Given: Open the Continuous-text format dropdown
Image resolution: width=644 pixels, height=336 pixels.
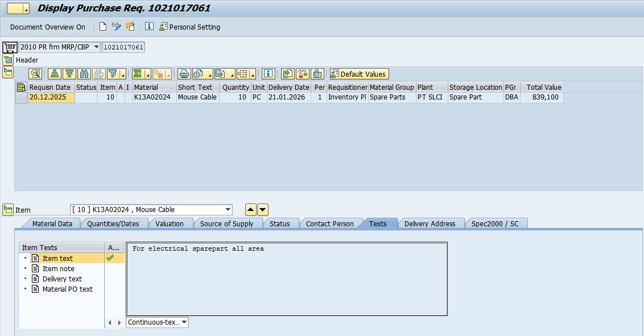Looking at the screenshot, I should pyautogui.click(x=184, y=322).
